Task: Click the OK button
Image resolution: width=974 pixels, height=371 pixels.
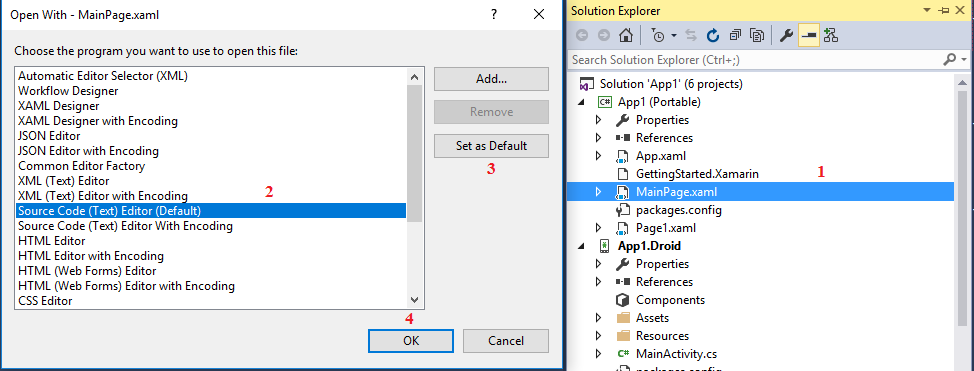Action: 411,341
